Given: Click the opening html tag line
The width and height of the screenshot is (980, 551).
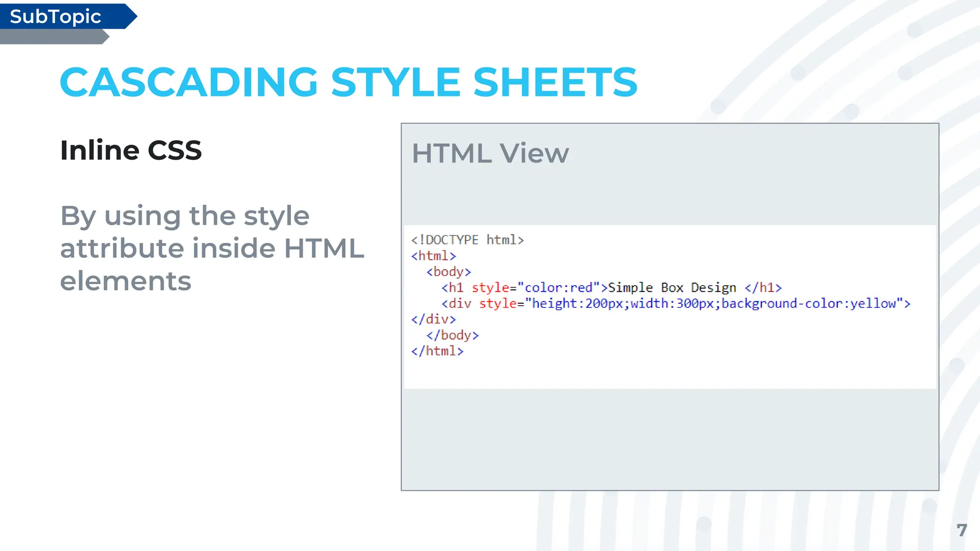Looking at the screenshot, I should (x=434, y=256).
